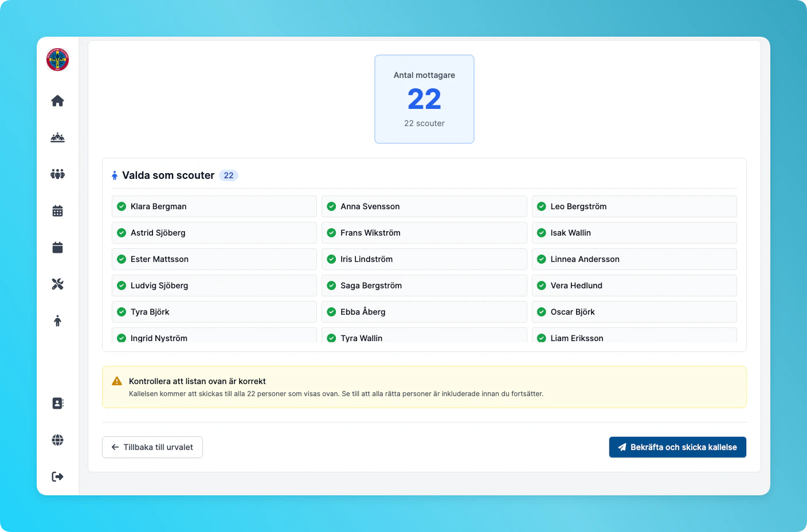Click the 22 scouter label in card
Viewport: 807px width, 532px height.
(424, 123)
